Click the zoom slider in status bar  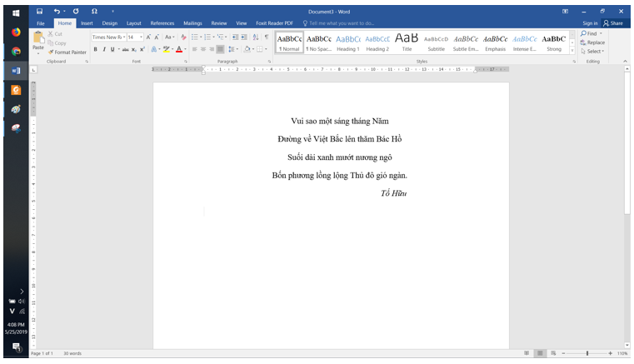[587, 354]
